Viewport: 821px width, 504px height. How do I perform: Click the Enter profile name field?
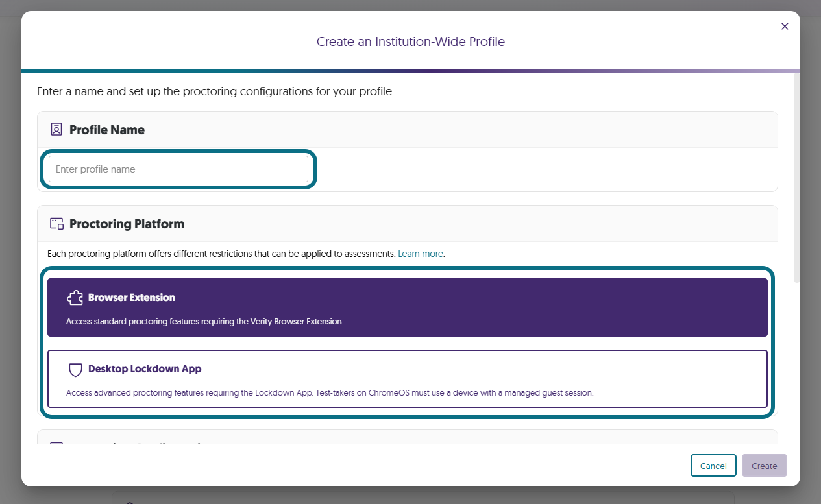click(x=178, y=169)
